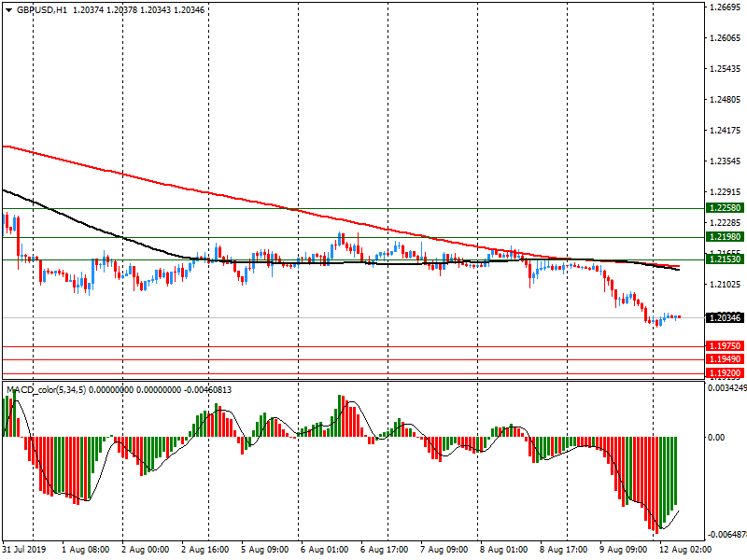The width and height of the screenshot is (747, 560).
Task: Select the 1.21980 green level label
Action: (726, 237)
